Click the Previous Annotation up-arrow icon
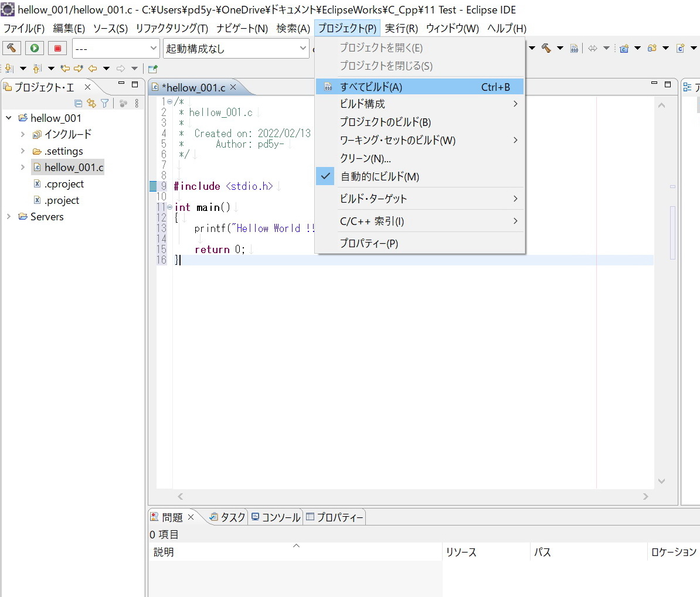 coord(38,69)
